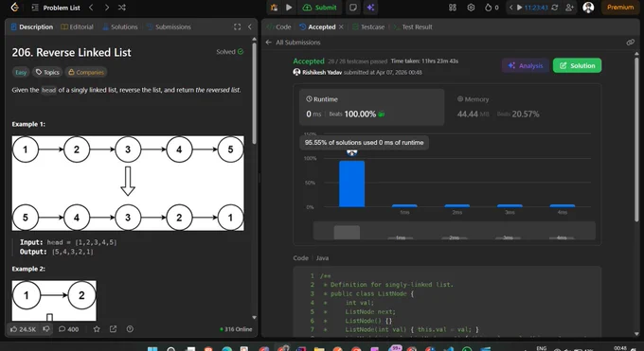This screenshot has width=644, height=351.
Task: Dislike the problem with thumbs-down
Action: pyautogui.click(x=46, y=329)
